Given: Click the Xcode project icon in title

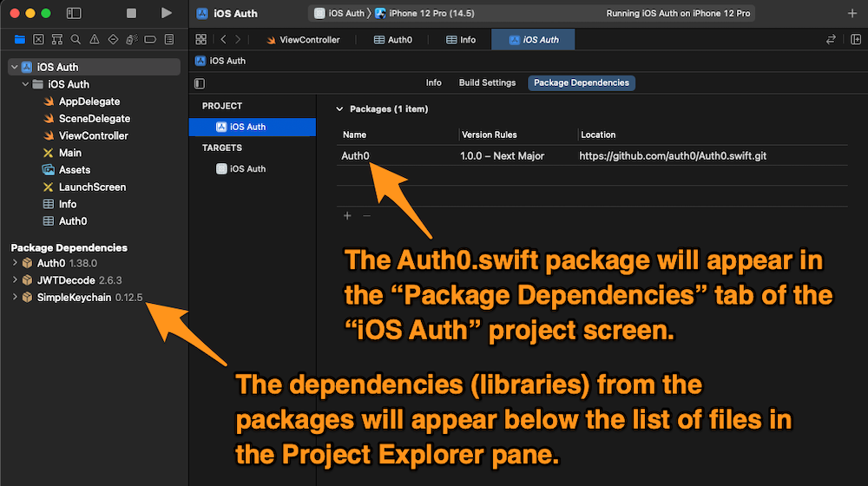Looking at the screenshot, I should click(x=202, y=13).
